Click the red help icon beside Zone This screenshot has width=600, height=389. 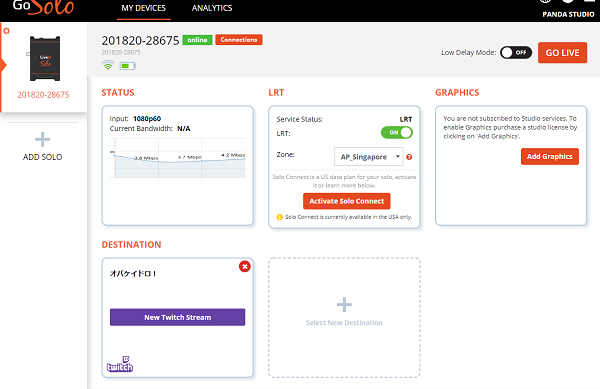pos(409,157)
